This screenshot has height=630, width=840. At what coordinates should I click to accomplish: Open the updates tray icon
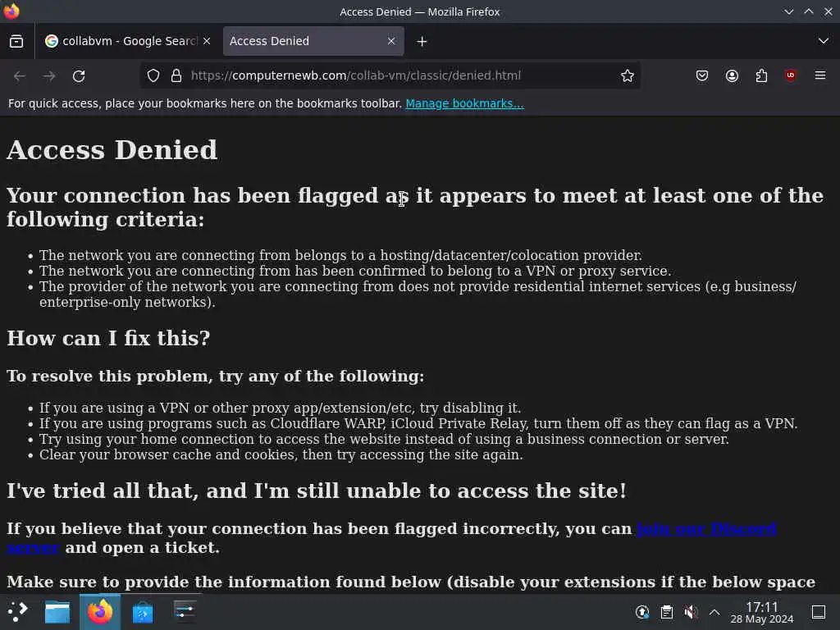pyautogui.click(x=642, y=612)
